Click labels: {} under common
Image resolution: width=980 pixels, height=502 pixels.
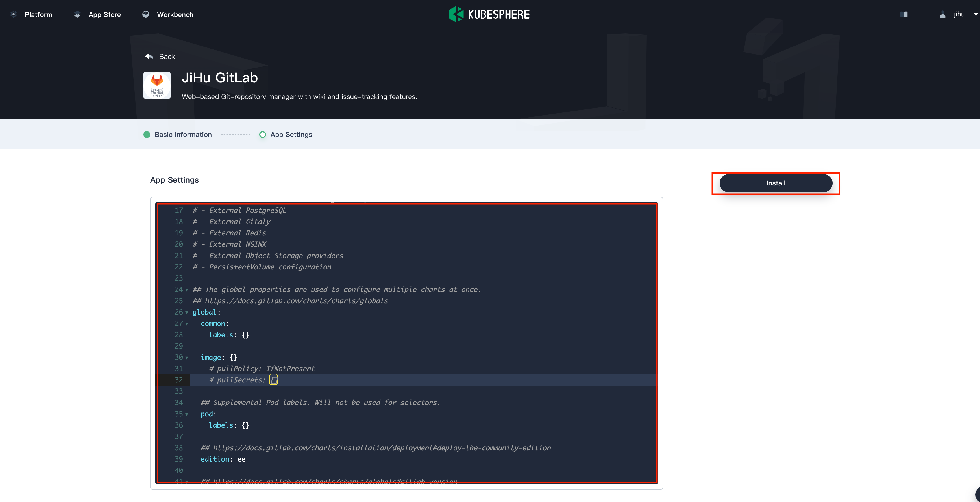229,335
